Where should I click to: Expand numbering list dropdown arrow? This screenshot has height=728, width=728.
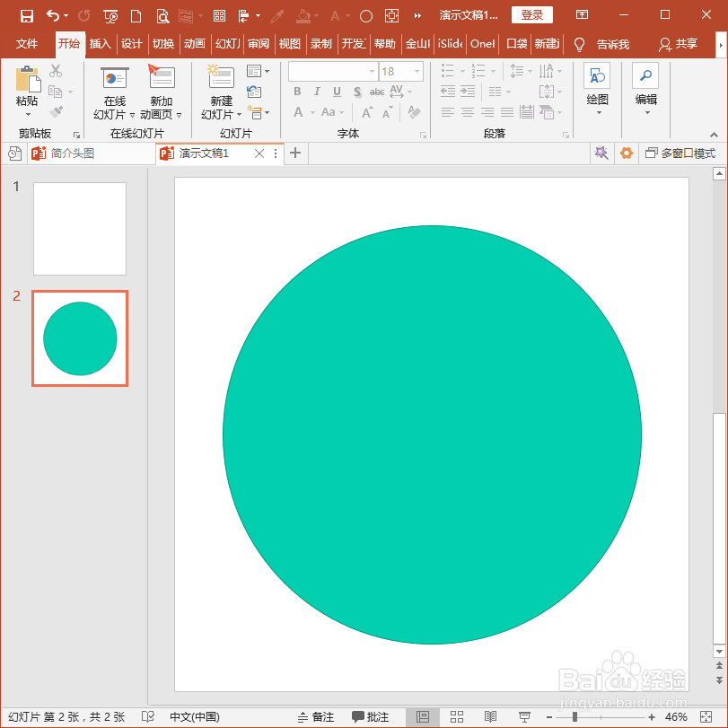coord(493,71)
